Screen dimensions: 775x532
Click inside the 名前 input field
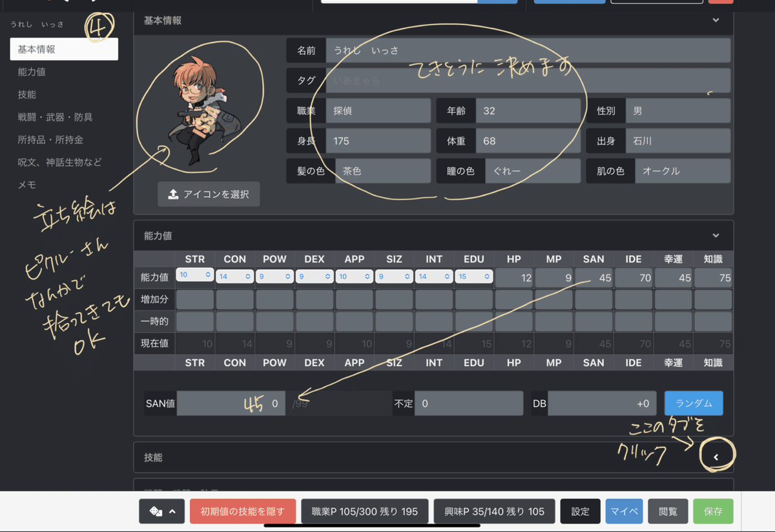coord(452,50)
